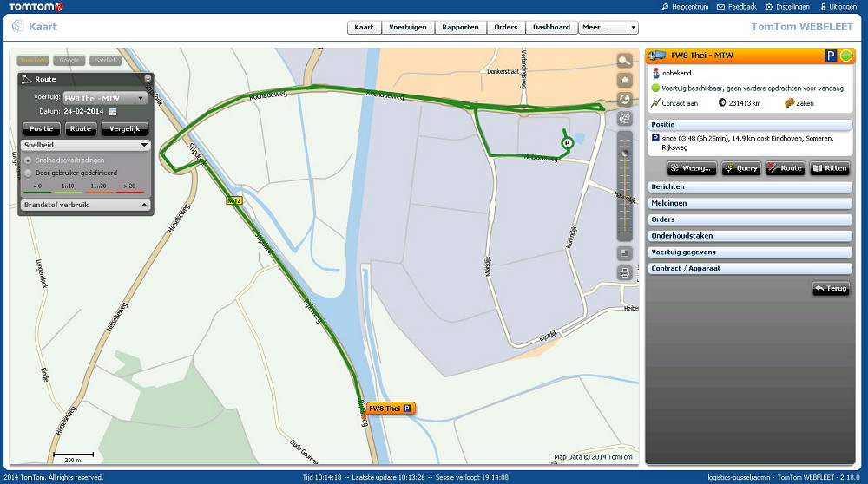Click the Ritten button

point(830,168)
